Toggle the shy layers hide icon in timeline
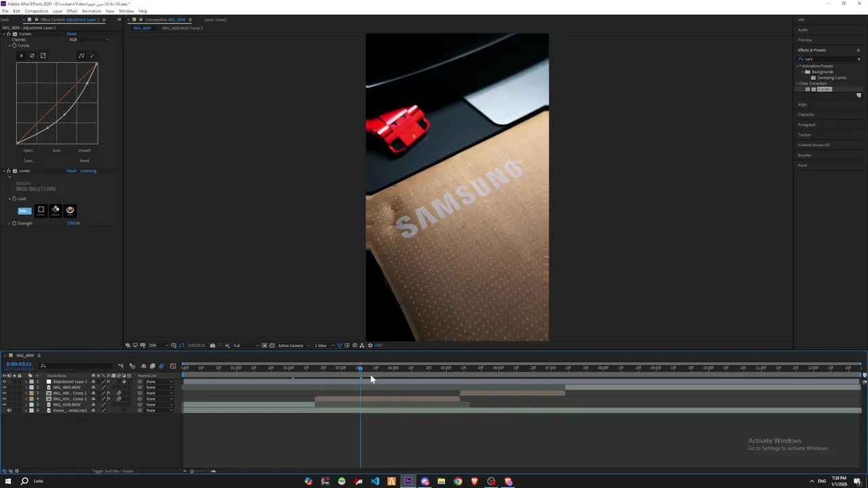This screenshot has height=488, width=868. [x=143, y=366]
